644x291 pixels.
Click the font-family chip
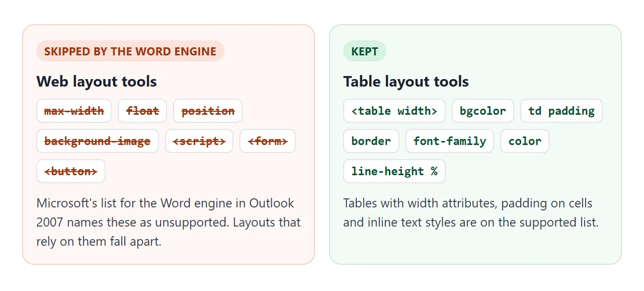[x=450, y=141]
